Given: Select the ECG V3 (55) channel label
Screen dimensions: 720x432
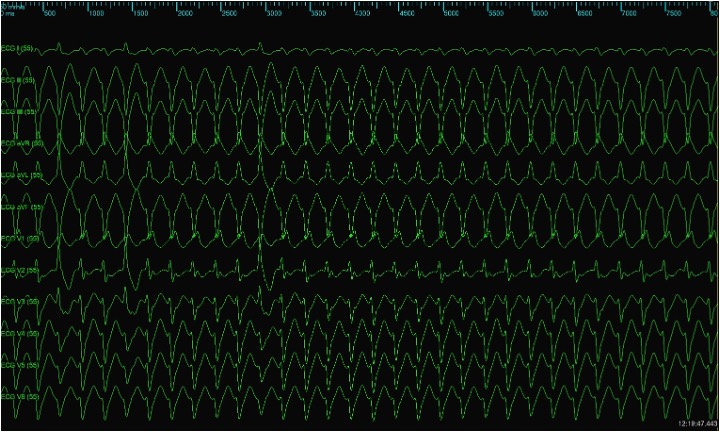Looking at the screenshot, I should click(20, 302).
